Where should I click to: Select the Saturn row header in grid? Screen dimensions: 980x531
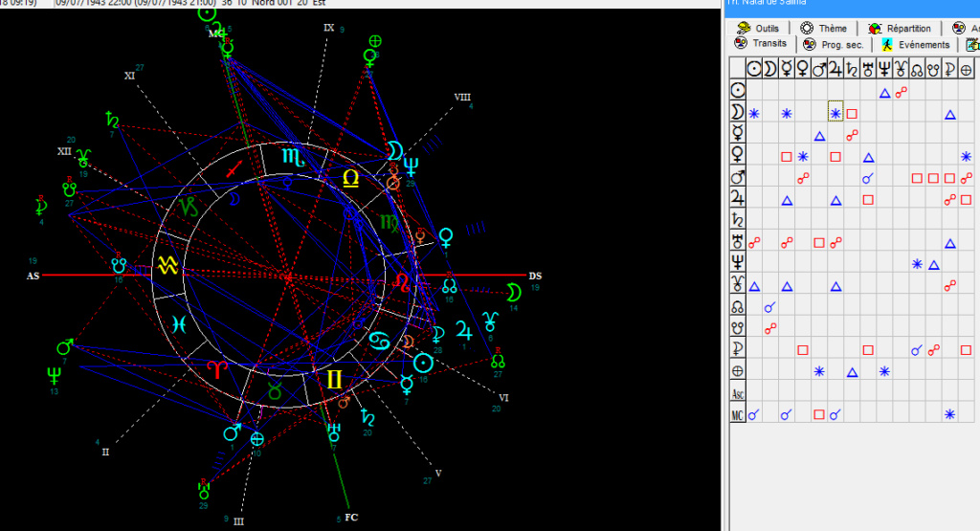click(x=738, y=219)
